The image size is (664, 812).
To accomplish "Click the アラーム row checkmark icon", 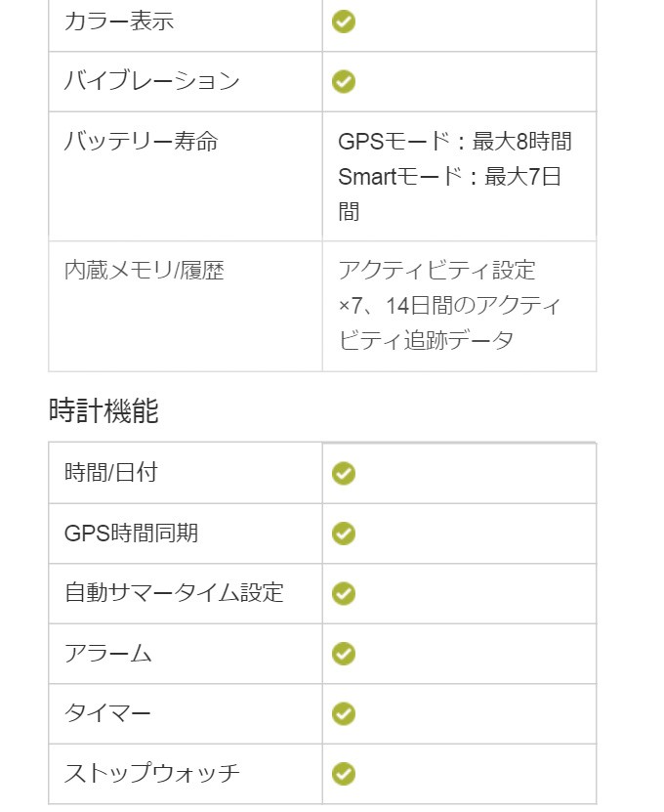I will [344, 654].
